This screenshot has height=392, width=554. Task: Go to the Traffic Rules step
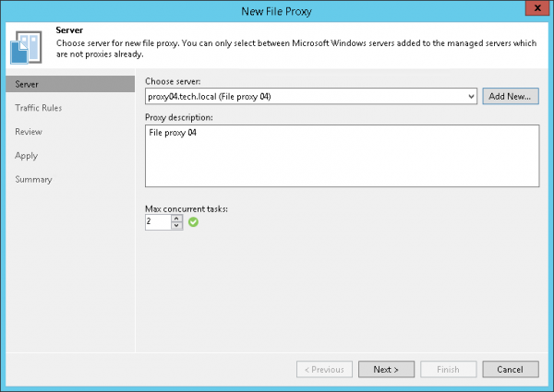pos(39,108)
